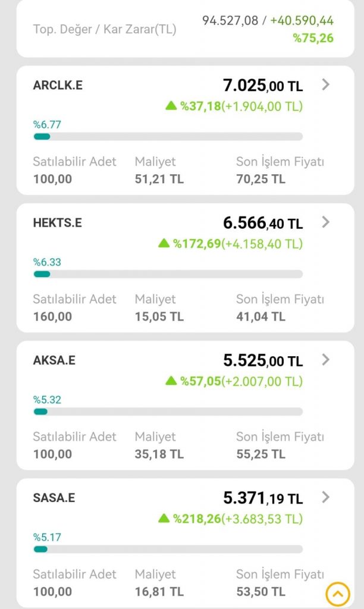Tap the Top. Değer / Kar Zarar(TL) summary
364x609 pixels.
105,29
